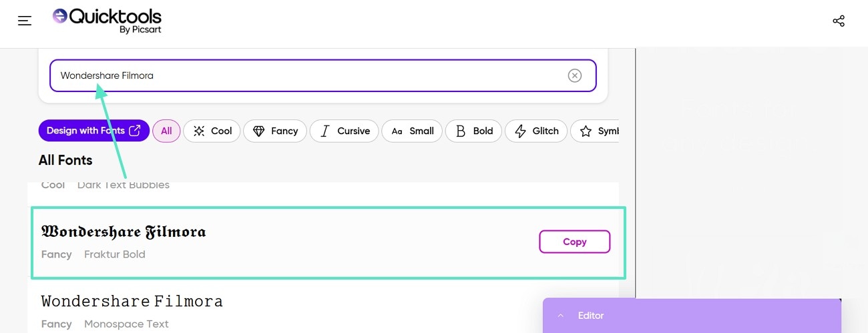Click the Quicktools by Picsart logo
868x333 pixels.
[x=107, y=21]
